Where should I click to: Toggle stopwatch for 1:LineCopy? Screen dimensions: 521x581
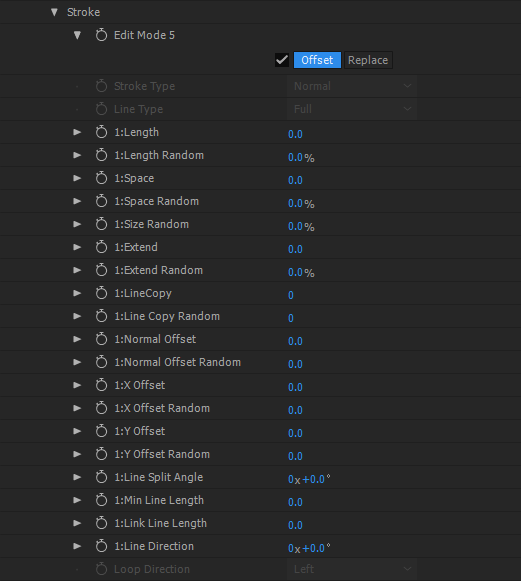(x=101, y=293)
